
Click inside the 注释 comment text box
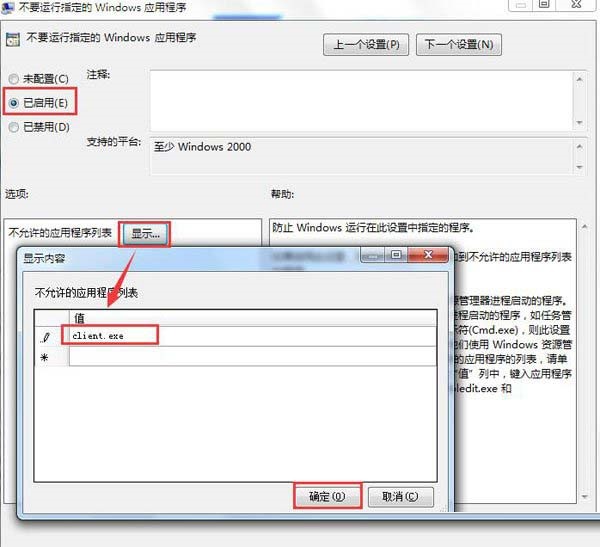pyautogui.click(x=360, y=97)
